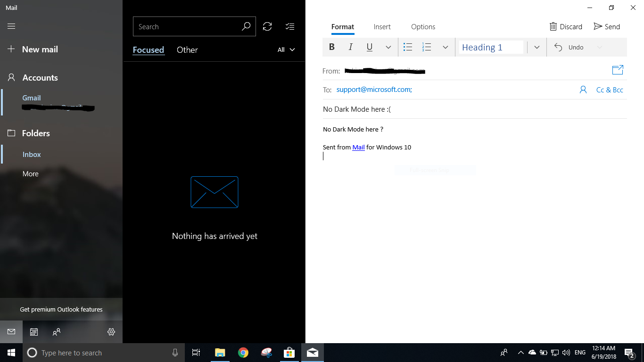Send the email

607,27
